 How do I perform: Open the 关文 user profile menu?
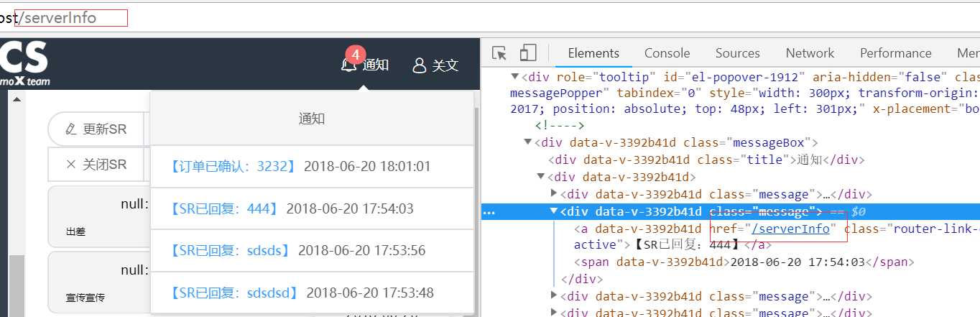point(435,65)
